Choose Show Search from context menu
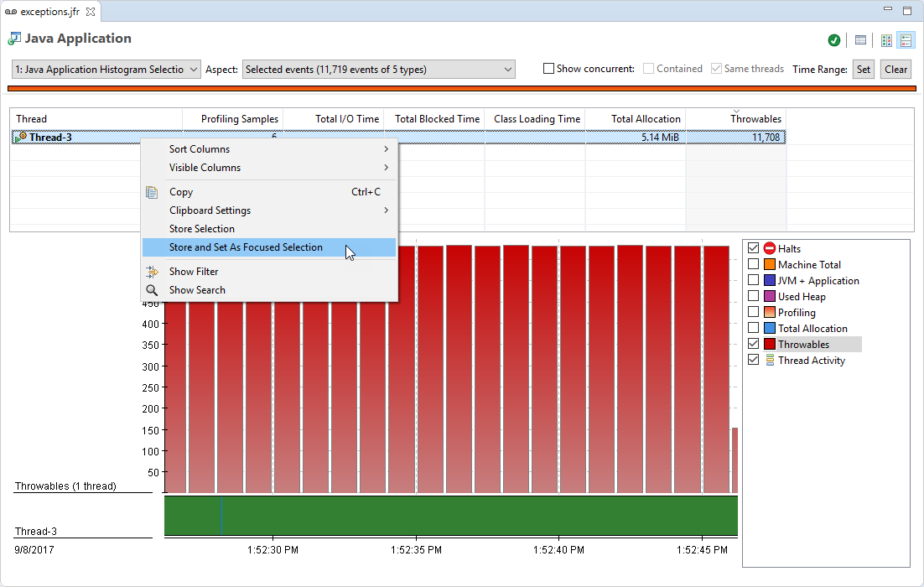This screenshot has height=587, width=924. (270, 290)
